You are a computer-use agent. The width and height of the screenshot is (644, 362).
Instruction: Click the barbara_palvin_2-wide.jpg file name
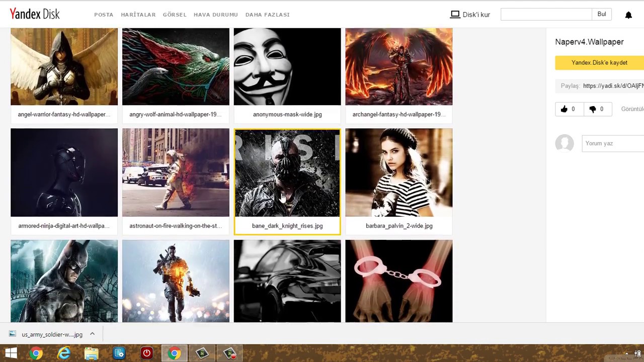pyautogui.click(x=399, y=226)
